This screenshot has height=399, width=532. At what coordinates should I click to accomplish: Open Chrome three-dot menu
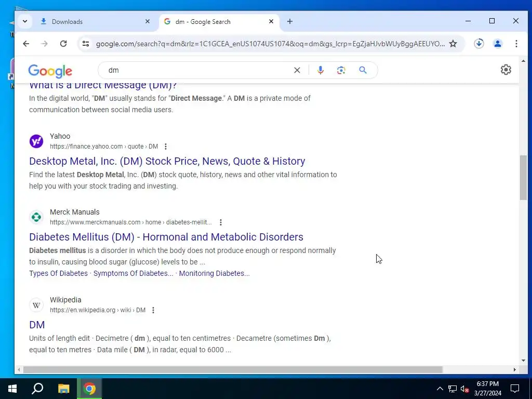coord(516,44)
